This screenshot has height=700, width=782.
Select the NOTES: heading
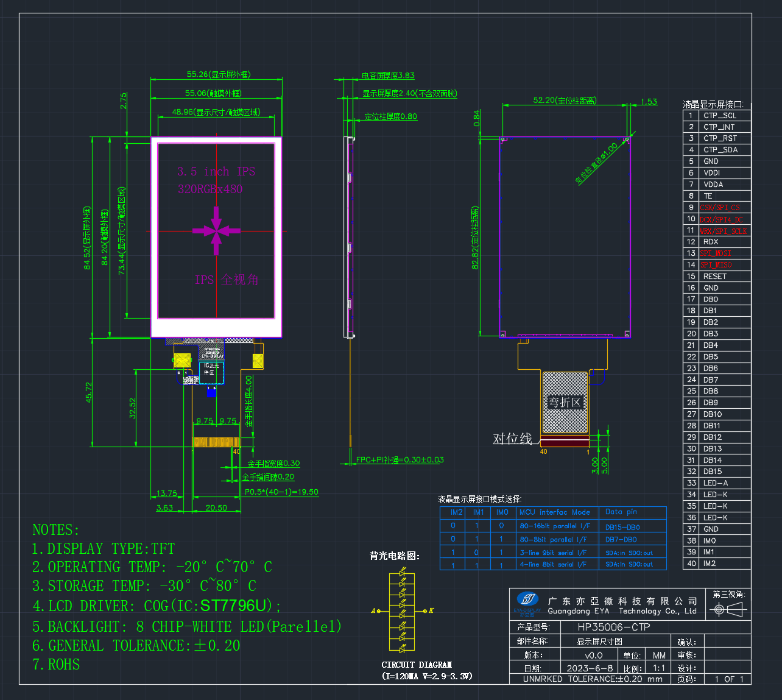(56, 529)
